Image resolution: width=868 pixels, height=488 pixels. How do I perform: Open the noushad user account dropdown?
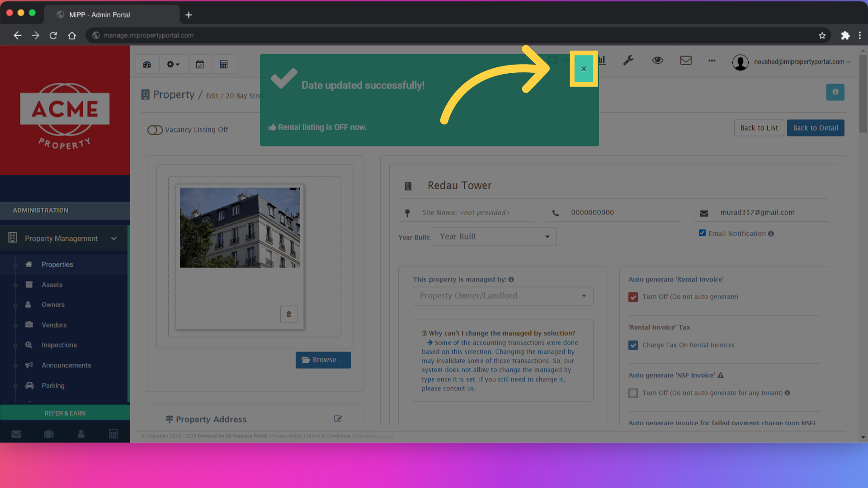[x=791, y=62]
